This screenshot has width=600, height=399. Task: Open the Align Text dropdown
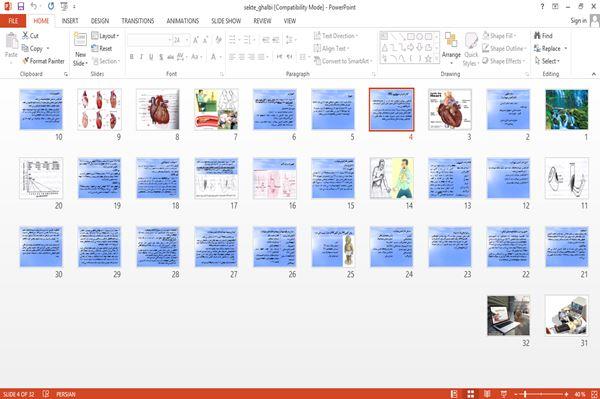point(331,48)
